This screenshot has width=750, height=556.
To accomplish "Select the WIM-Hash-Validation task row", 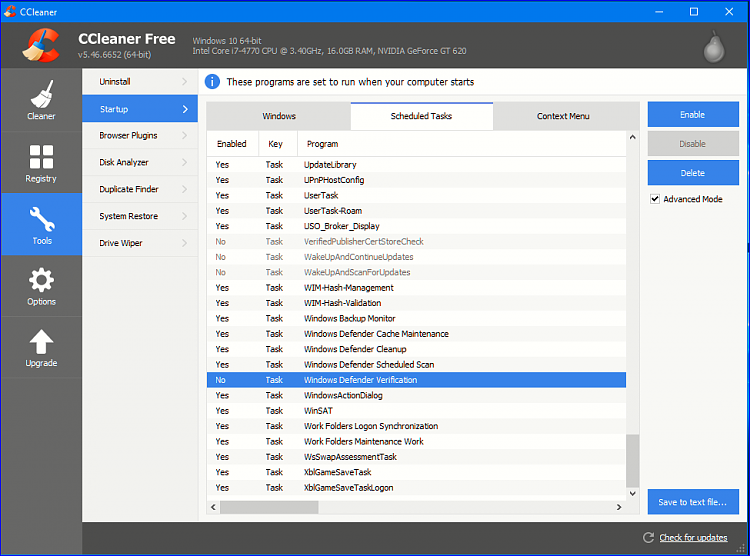I will coord(416,303).
